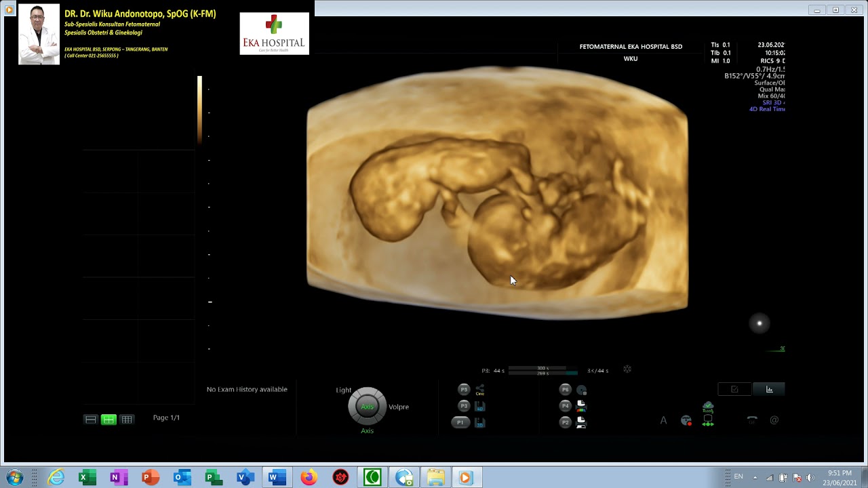
Task: Click the disc icon beside P6
Action: 581,390
